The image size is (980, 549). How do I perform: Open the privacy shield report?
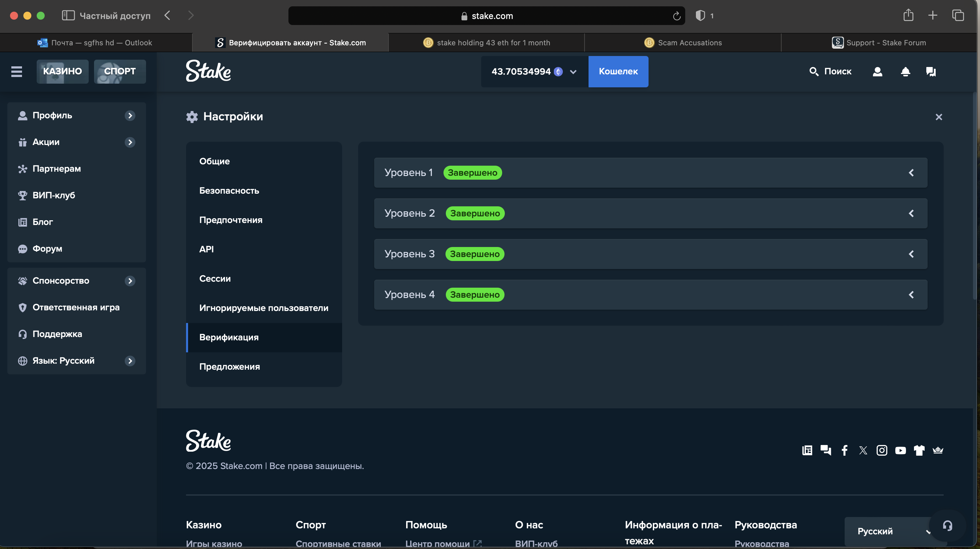click(700, 16)
